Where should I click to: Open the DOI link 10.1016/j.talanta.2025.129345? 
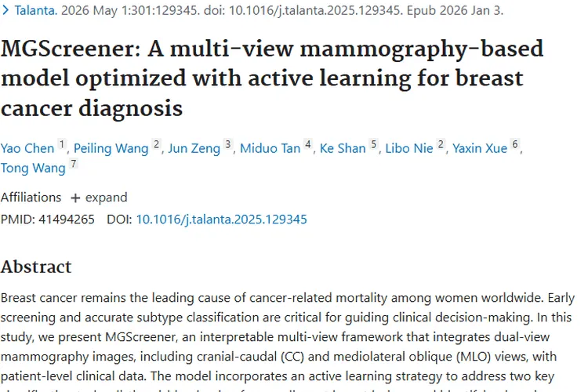click(x=221, y=220)
